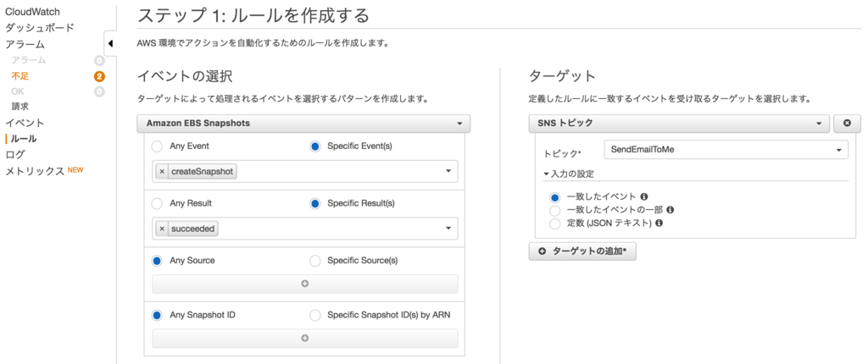Open the SNS トピック target type dropdown
This screenshot has height=364, width=868.
point(679,124)
